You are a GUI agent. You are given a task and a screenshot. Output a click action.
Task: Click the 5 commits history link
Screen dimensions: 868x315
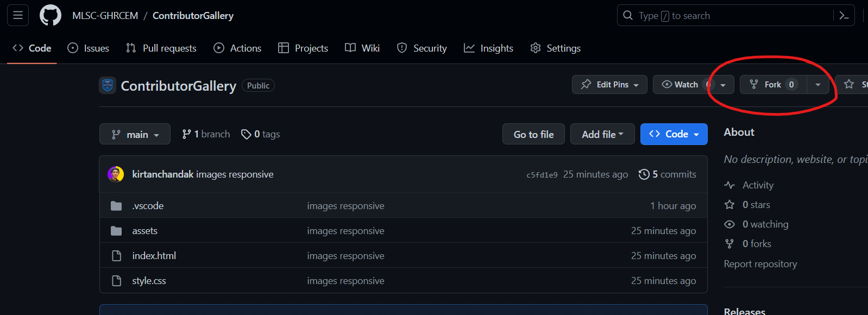pyautogui.click(x=668, y=174)
